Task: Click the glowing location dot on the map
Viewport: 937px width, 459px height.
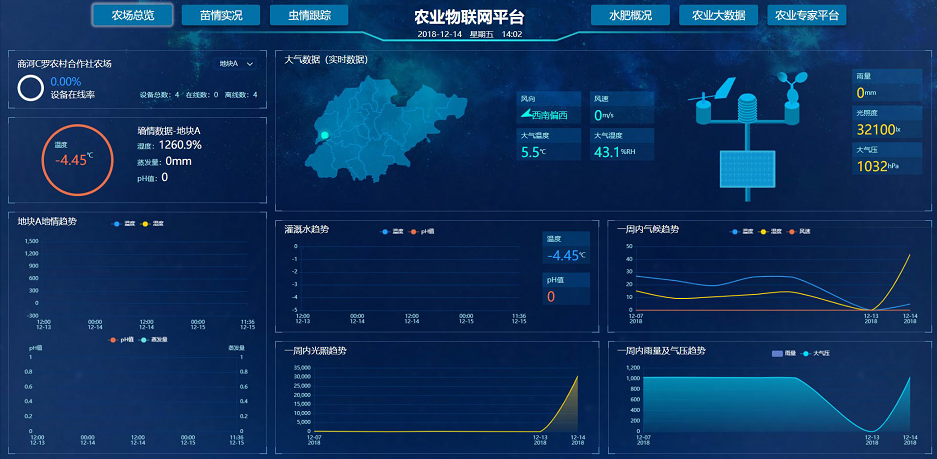Action: pyautogui.click(x=324, y=135)
